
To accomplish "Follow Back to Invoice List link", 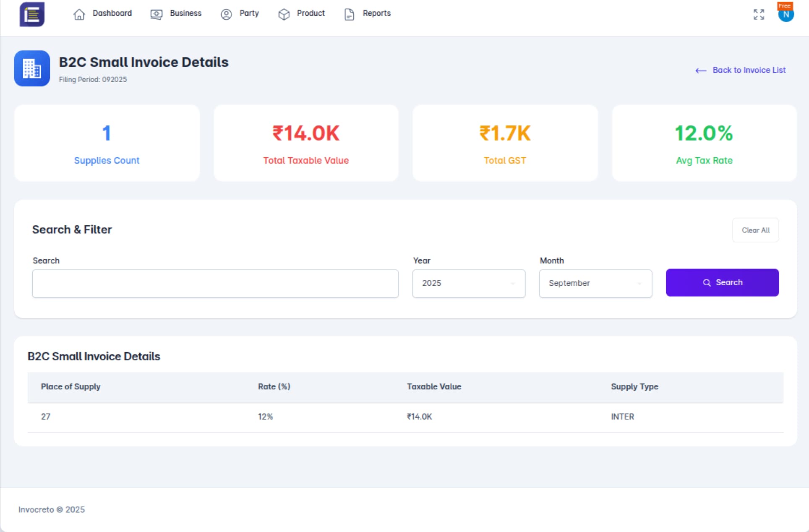I will [749, 70].
